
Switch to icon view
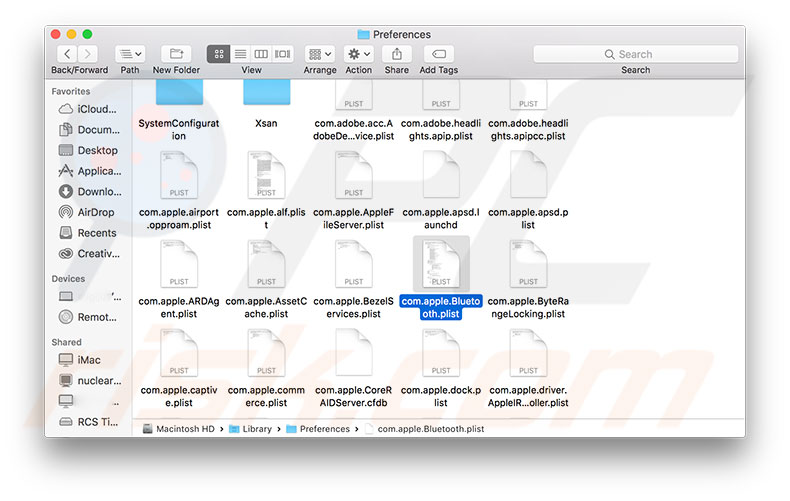coord(219,54)
